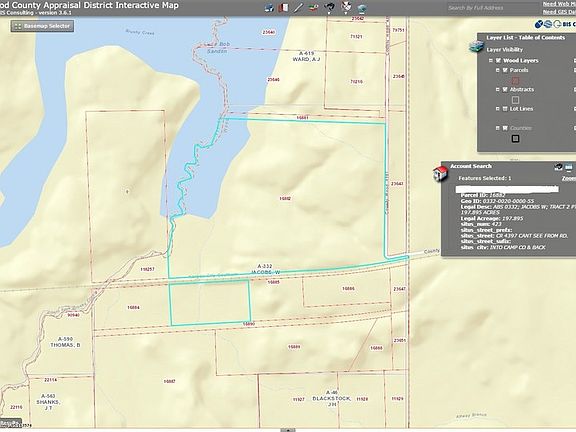Click the Layer List stacked layers icon
Screen dimensions: 576x432
(476, 46)
